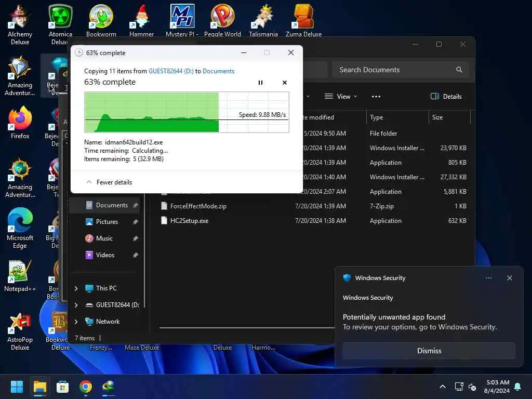
Task: Open Mystery PI desktop shortcut
Action: [182, 20]
